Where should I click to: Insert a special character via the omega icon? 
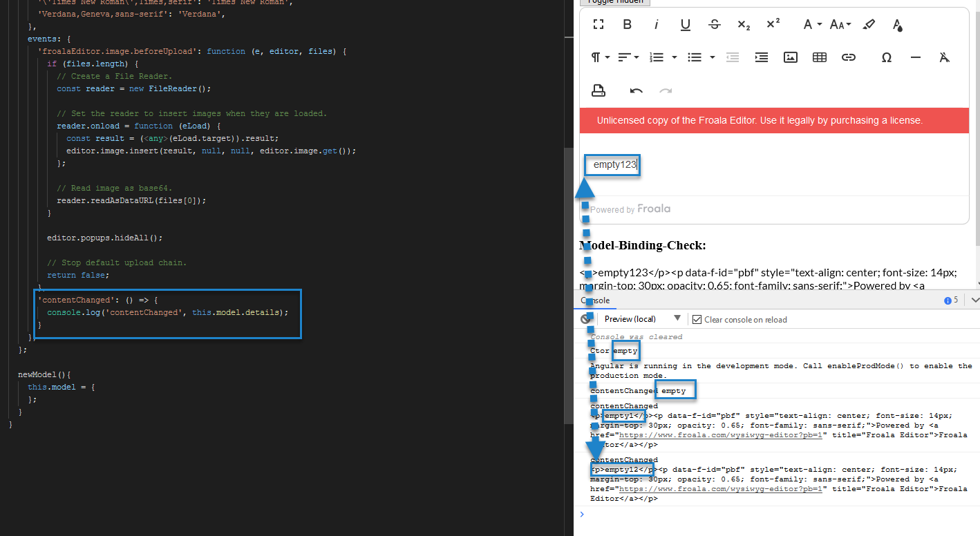pyautogui.click(x=886, y=57)
